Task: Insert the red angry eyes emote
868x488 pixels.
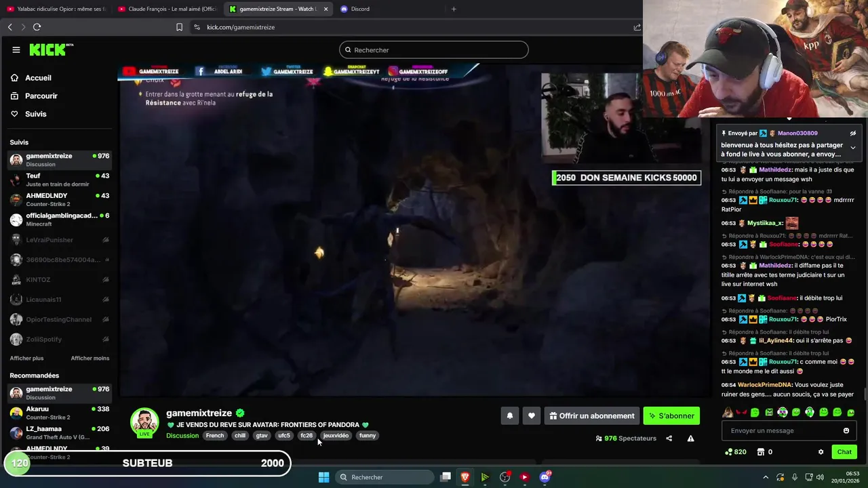Action: click(x=741, y=412)
